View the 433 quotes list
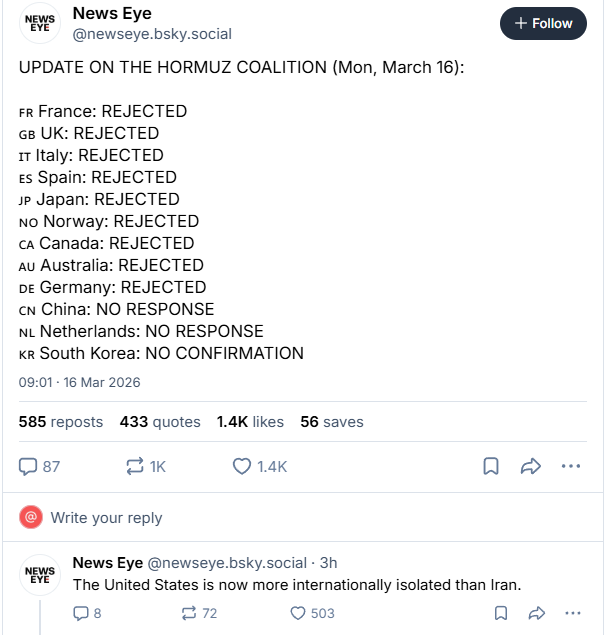The height and width of the screenshot is (635, 604). [x=160, y=422]
